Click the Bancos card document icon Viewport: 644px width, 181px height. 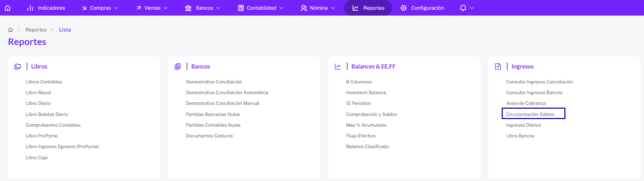coord(178,66)
